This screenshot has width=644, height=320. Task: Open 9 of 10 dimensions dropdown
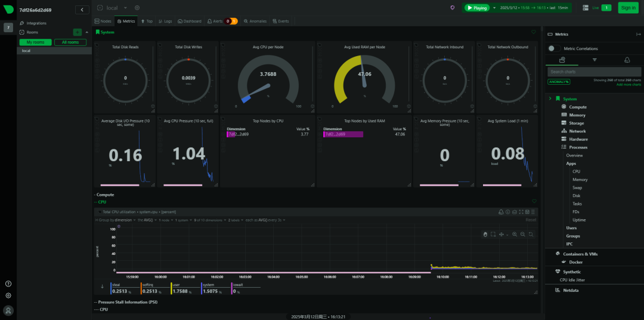[x=210, y=220]
